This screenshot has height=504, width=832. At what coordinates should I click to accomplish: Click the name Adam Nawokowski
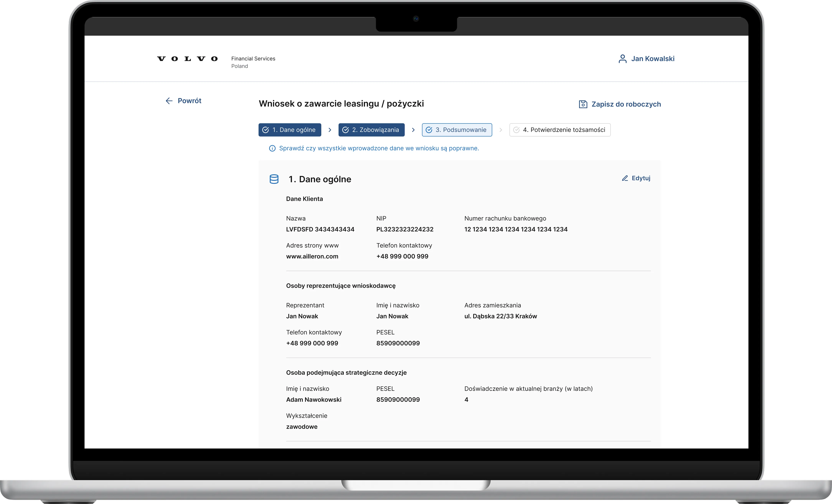tap(314, 400)
